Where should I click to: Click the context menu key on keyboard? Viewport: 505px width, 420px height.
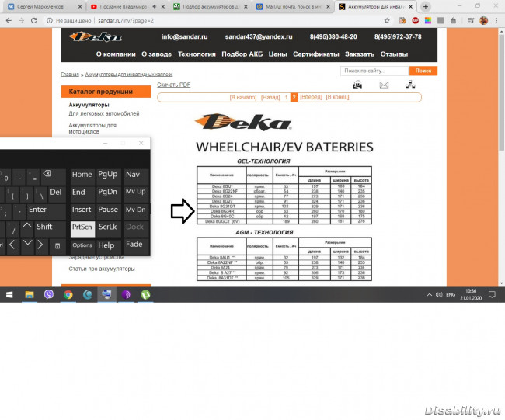[57, 246]
